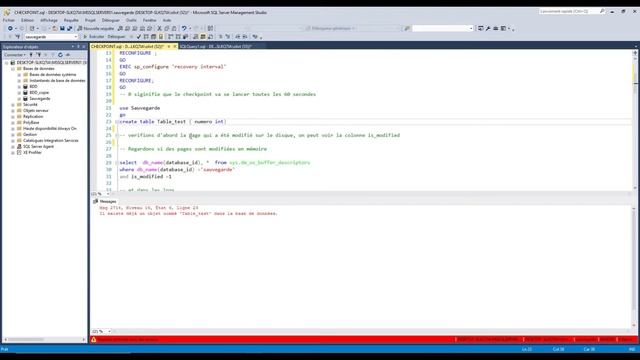This screenshot has width=640, height=360.
Task: Select Instantanés de base de données item
Action: [x=57, y=81]
